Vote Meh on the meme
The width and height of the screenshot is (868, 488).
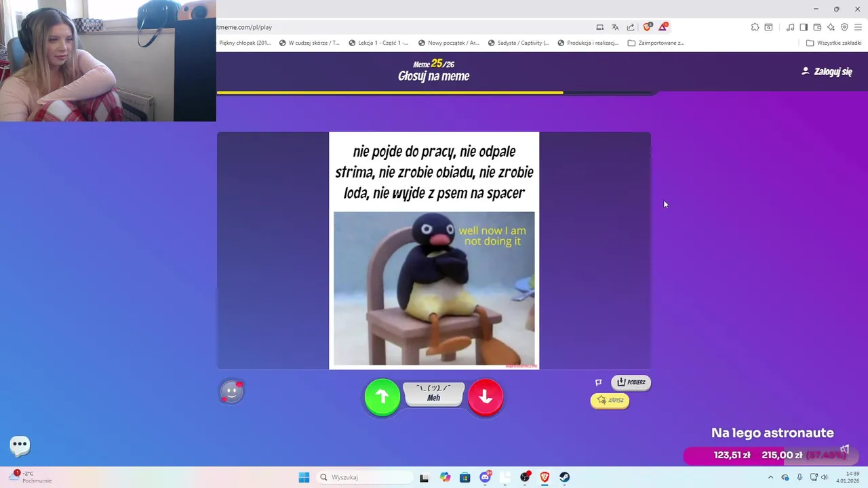pos(434,394)
